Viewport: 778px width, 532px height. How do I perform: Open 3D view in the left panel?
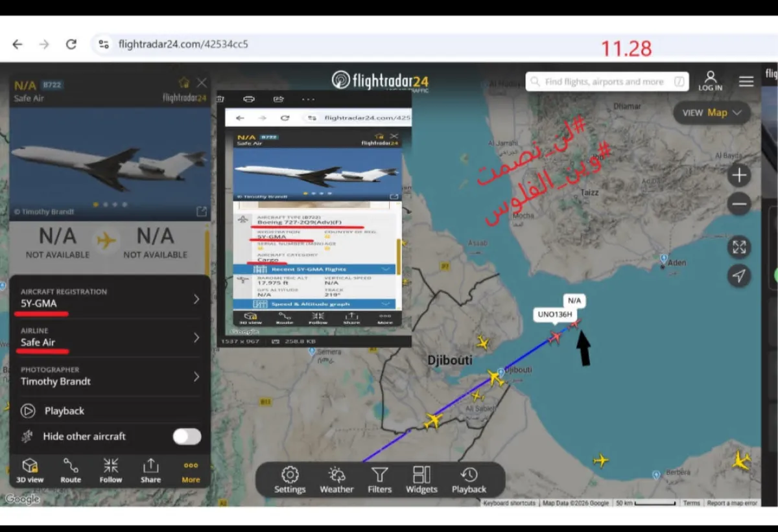pyautogui.click(x=30, y=470)
